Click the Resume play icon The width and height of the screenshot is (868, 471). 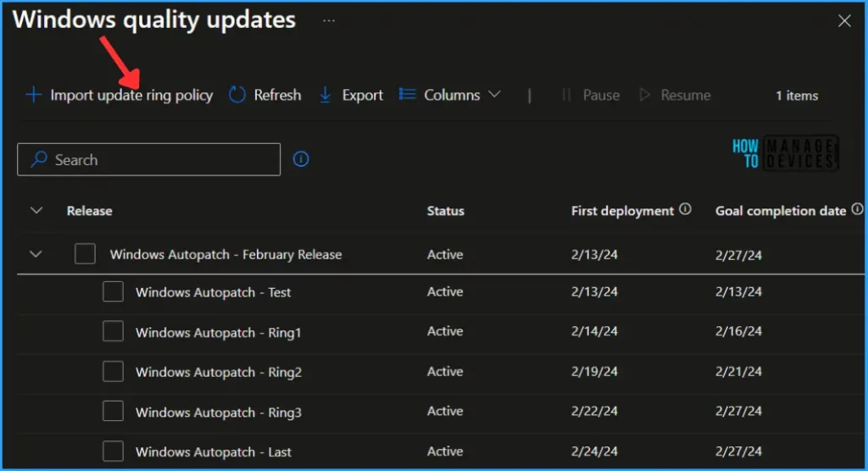pos(644,95)
